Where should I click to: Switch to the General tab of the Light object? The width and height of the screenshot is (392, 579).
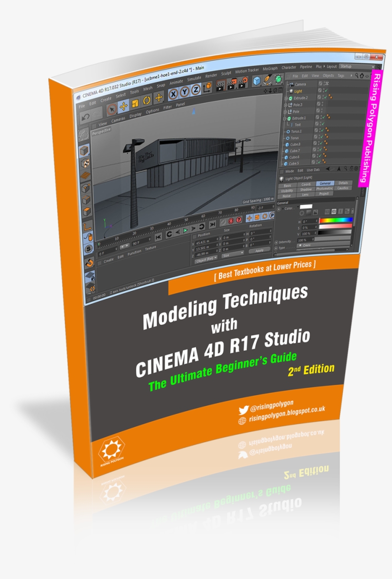[326, 183]
